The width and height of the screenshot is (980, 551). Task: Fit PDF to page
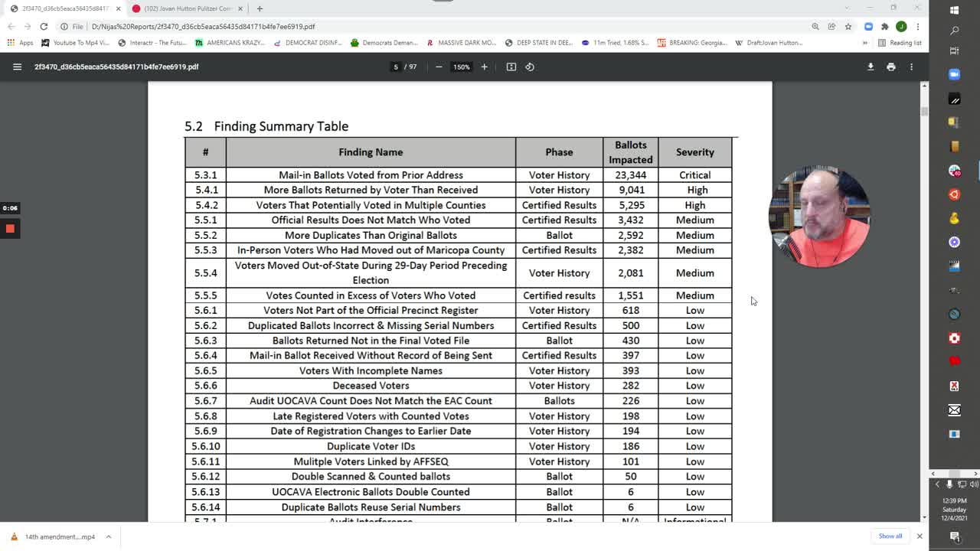[511, 67]
